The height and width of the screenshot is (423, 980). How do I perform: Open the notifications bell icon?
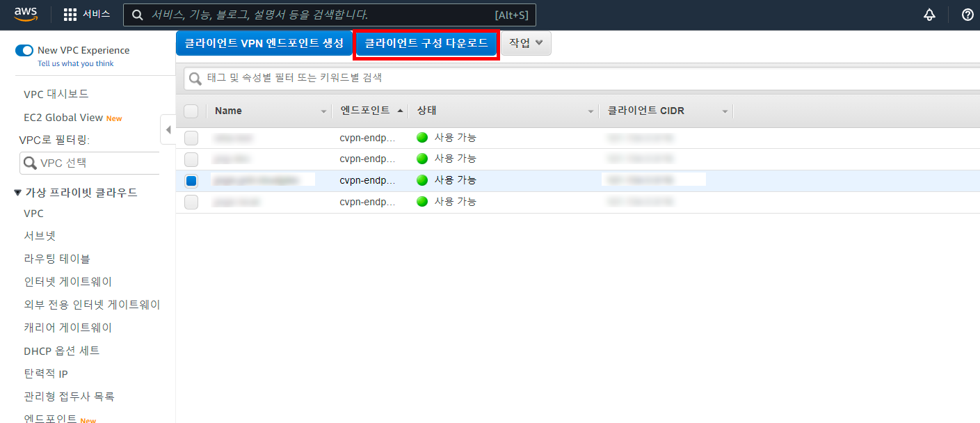929,15
